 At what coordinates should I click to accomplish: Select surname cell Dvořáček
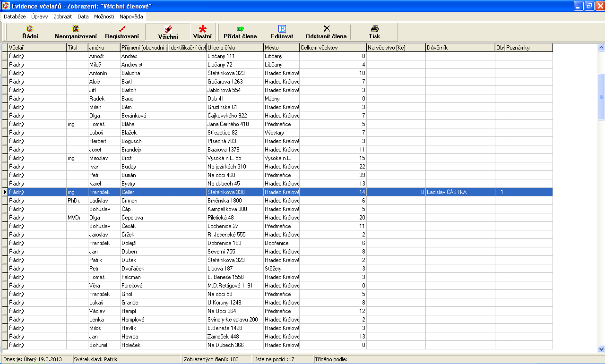coord(144,269)
